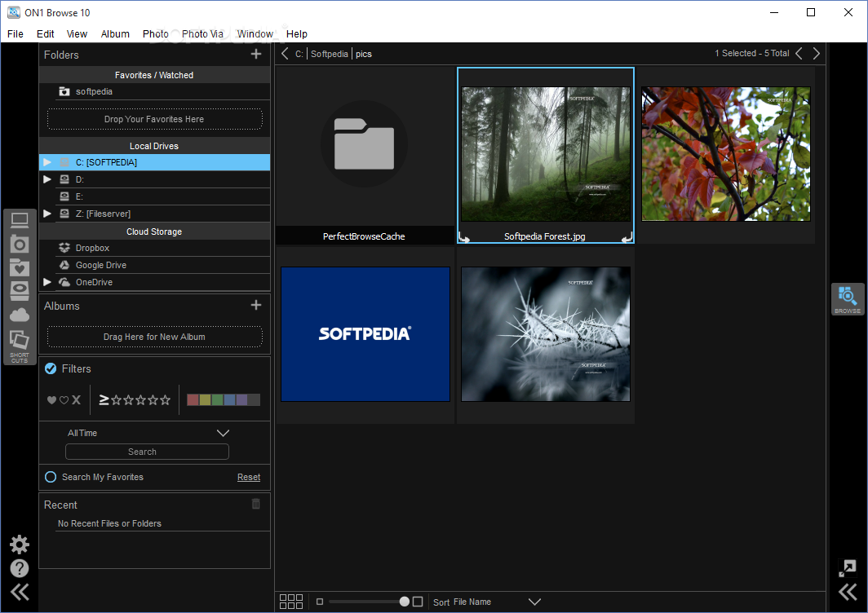Open the All Time date dropdown
The height and width of the screenshot is (613, 868).
(x=147, y=433)
